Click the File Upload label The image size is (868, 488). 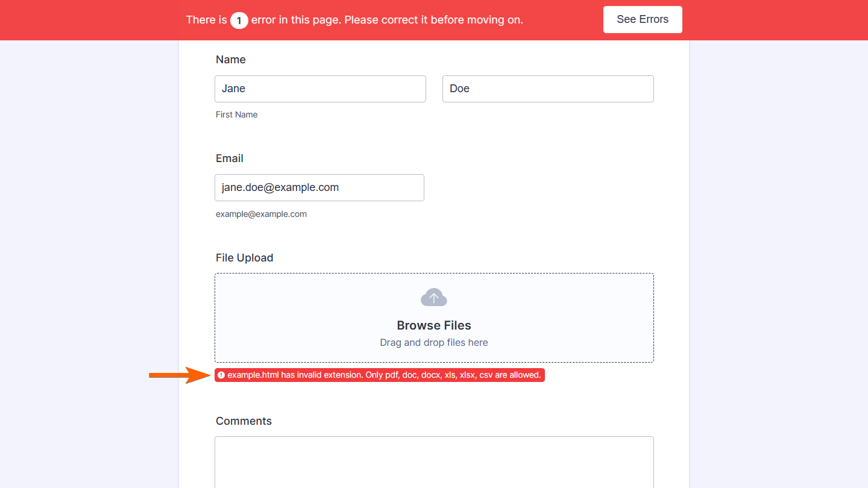point(245,258)
